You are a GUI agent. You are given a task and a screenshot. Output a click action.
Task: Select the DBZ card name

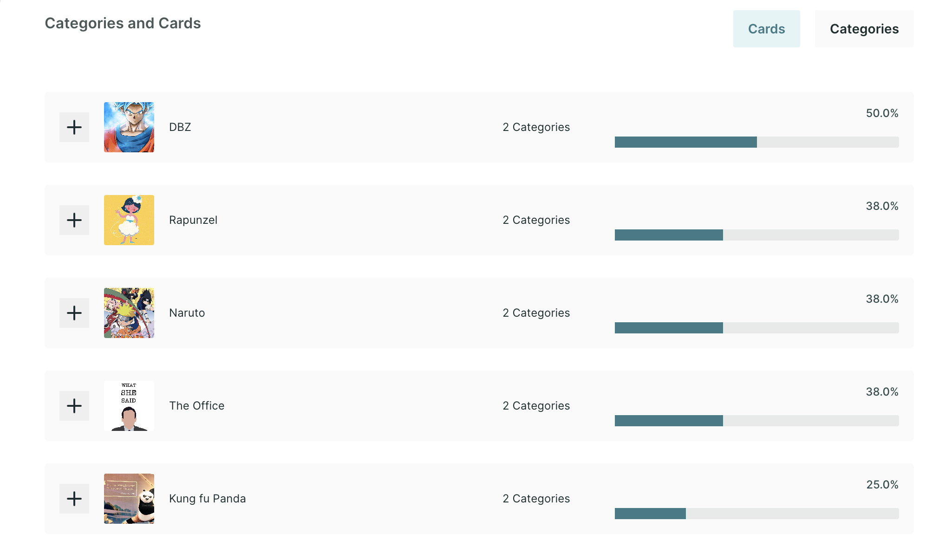(x=180, y=127)
